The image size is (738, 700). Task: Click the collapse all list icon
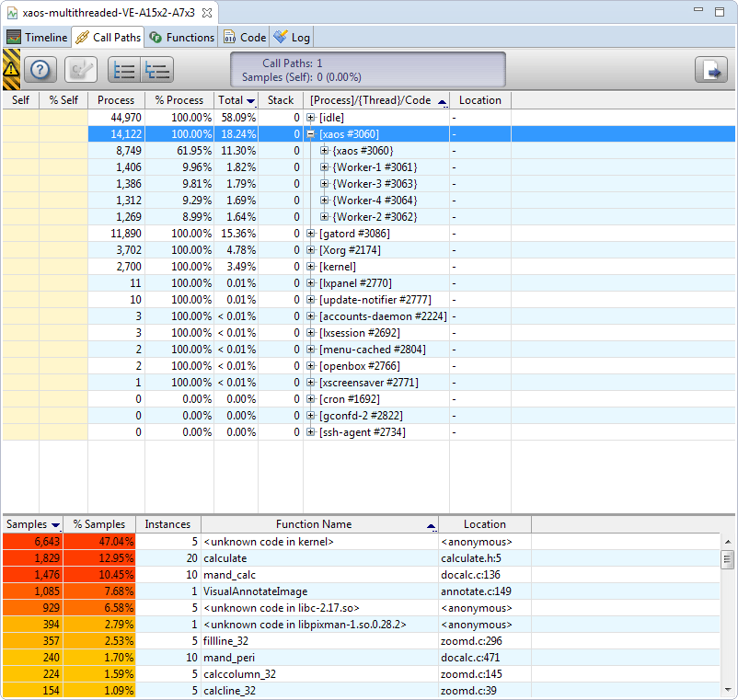(124, 70)
